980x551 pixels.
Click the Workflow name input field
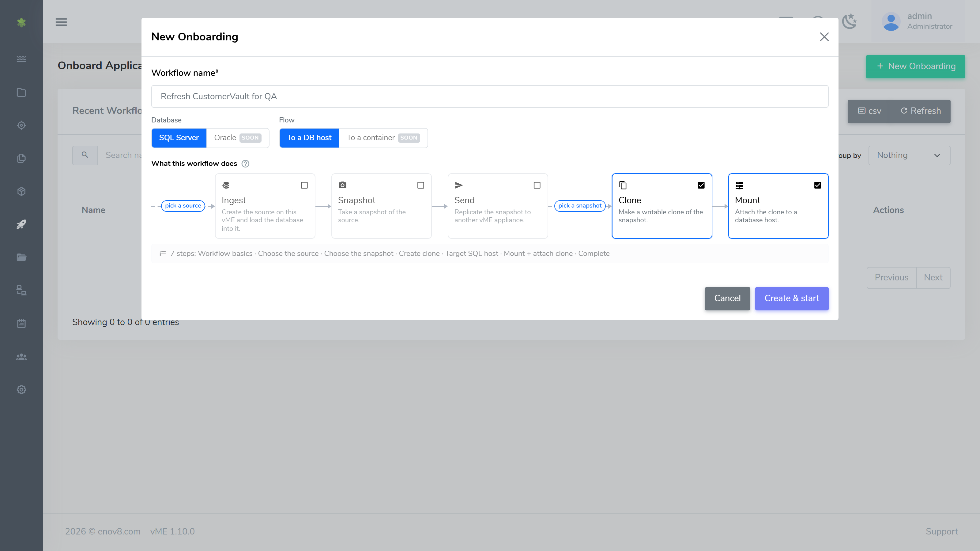pos(490,96)
